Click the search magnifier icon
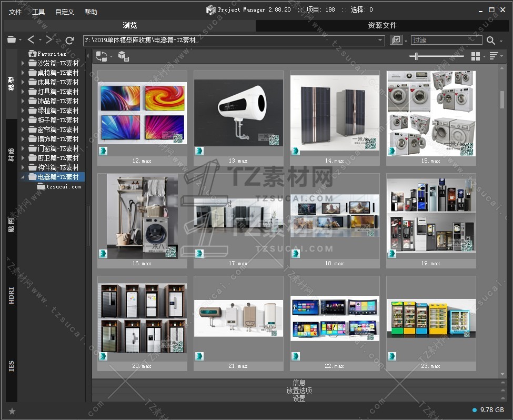Image resolution: width=513 pixels, height=420 pixels. 490,41
